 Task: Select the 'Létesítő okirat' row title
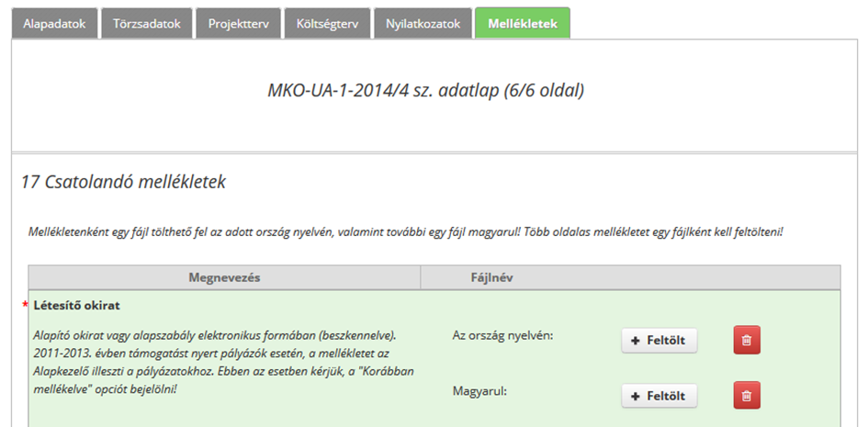[76, 305]
